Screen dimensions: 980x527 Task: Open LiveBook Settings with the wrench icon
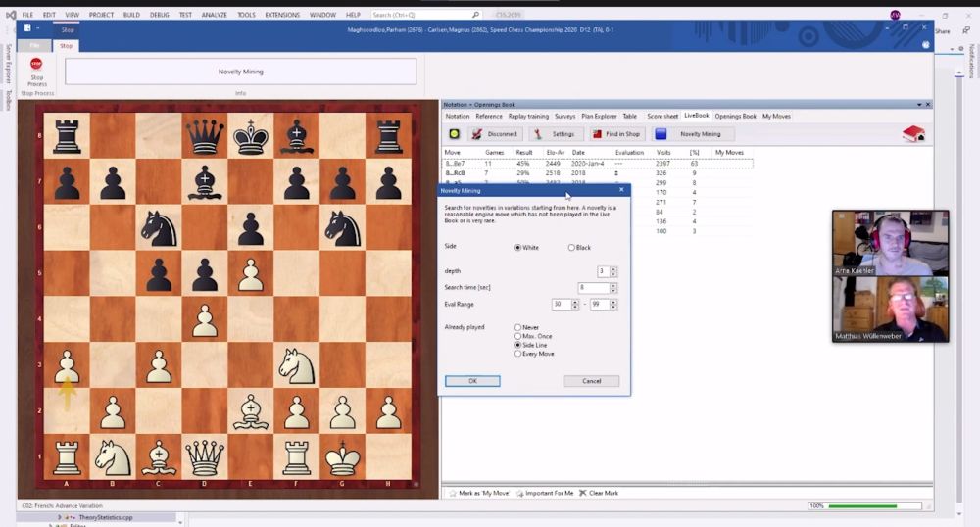[x=538, y=134]
